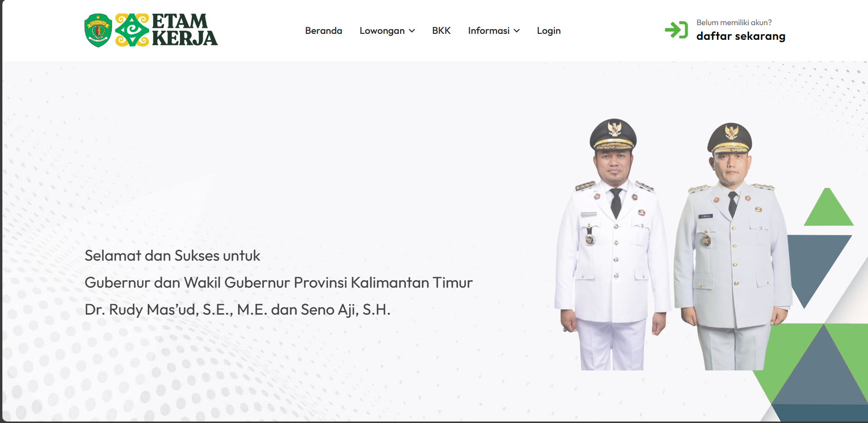Click the 'daftar sekarang' registration link
Screen dimensions: 868x423
(x=741, y=36)
